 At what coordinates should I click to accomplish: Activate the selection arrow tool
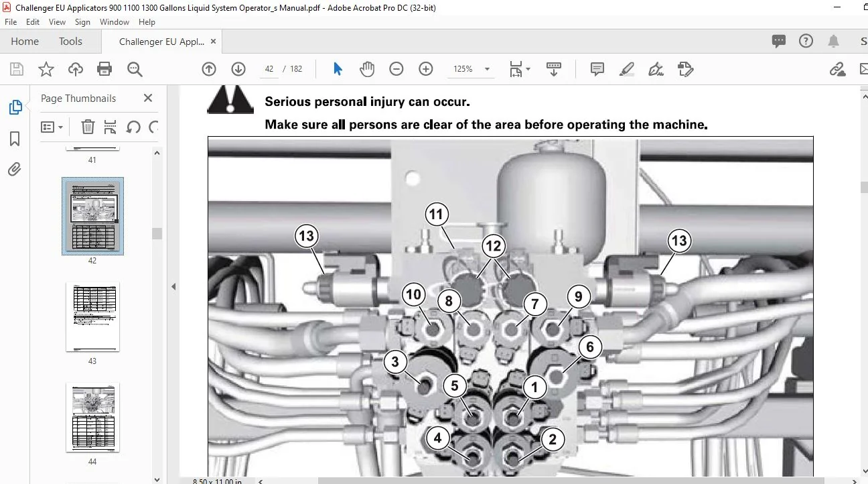click(338, 69)
